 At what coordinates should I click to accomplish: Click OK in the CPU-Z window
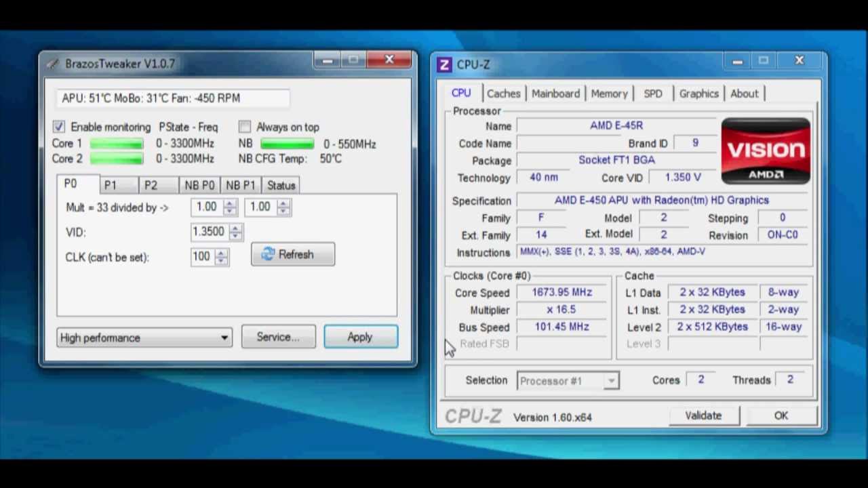click(x=781, y=415)
